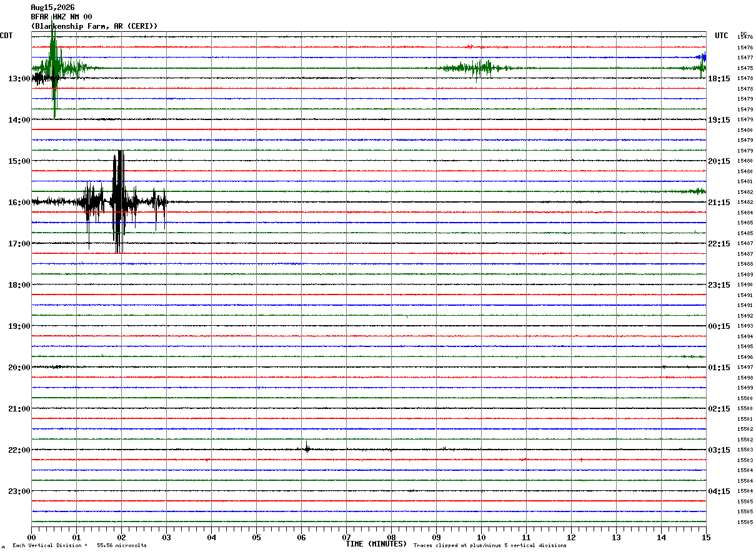
Task: Click the TIME (MINUTES) axis title
Action: point(376,544)
